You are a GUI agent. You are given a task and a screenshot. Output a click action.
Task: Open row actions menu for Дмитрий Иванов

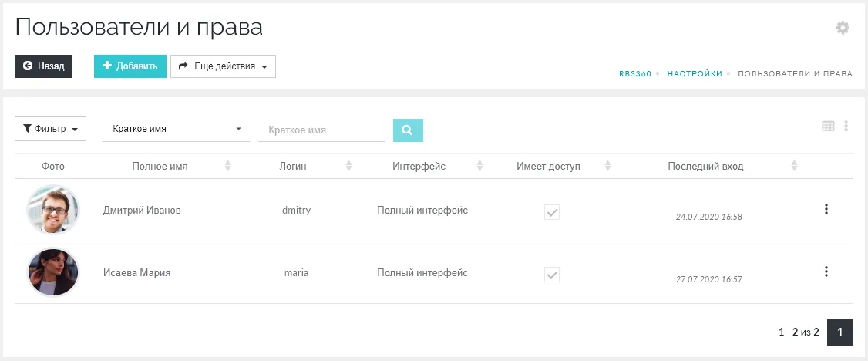[x=826, y=209]
